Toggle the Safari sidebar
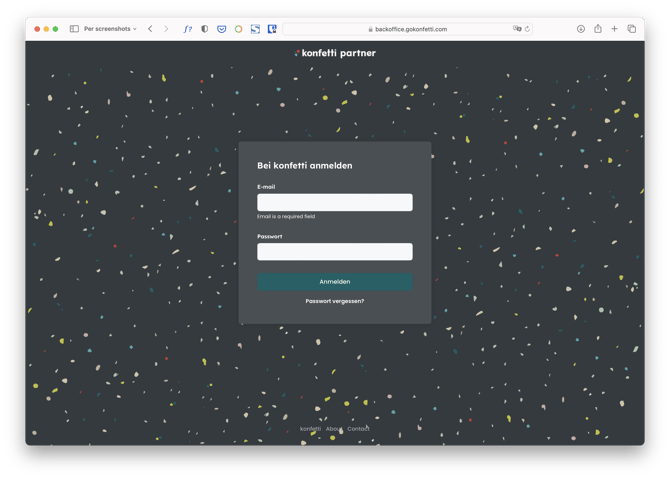670x479 pixels. click(x=74, y=29)
